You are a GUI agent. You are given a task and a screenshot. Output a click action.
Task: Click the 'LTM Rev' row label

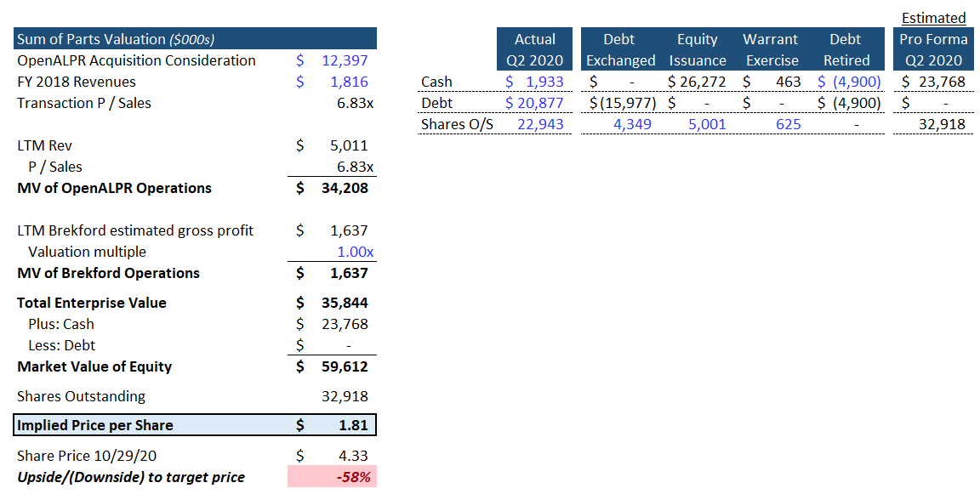click(44, 145)
